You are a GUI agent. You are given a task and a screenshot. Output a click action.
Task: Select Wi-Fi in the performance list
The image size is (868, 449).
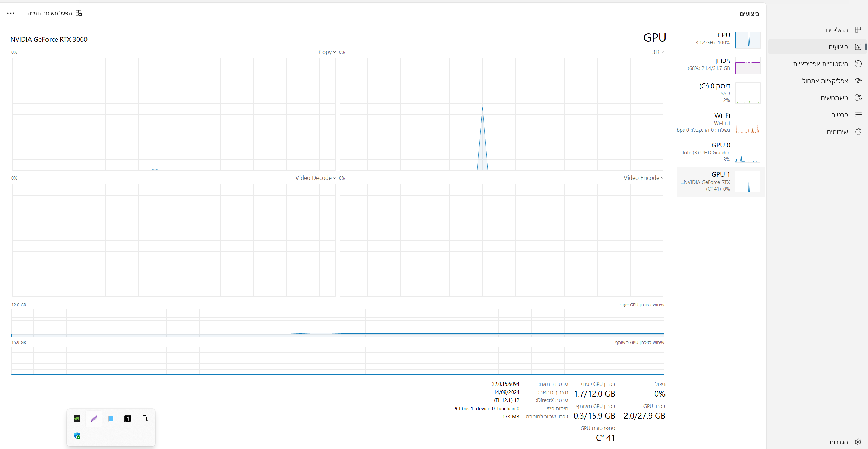(x=720, y=122)
